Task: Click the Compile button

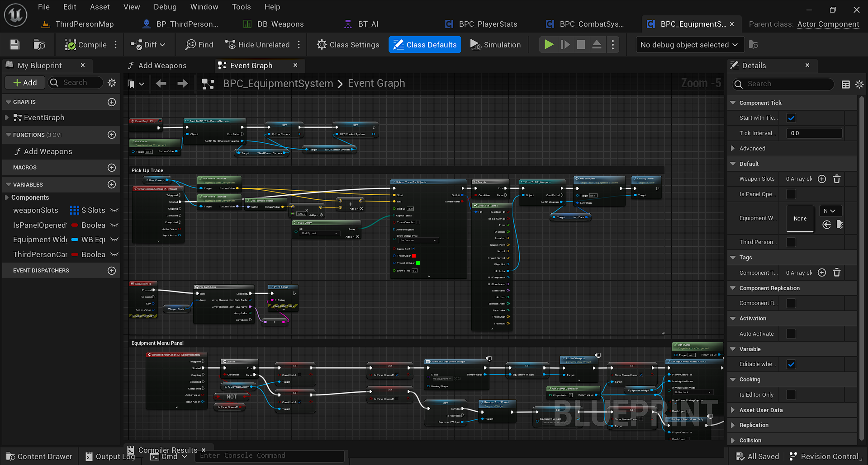Action: pos(86,45)
